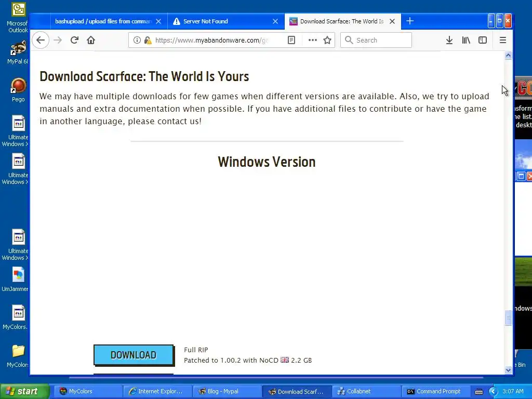The height and width of the screenshot is (399, 532).
Task: Open page actions three-dot menu
Action: coord(312,40)
